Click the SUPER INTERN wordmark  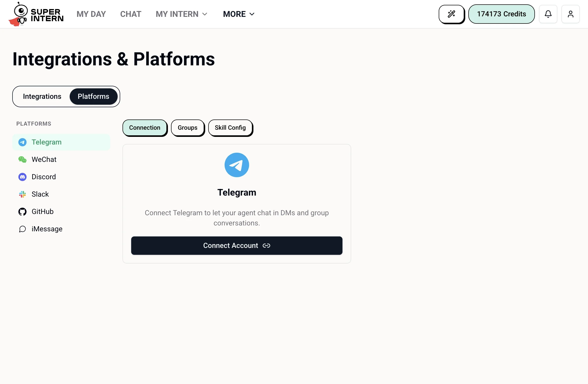[47, 15]
